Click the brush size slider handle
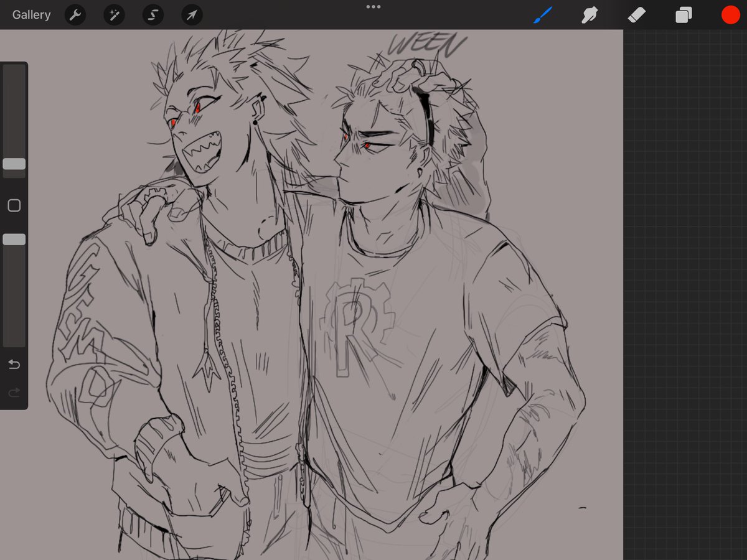 14,164
